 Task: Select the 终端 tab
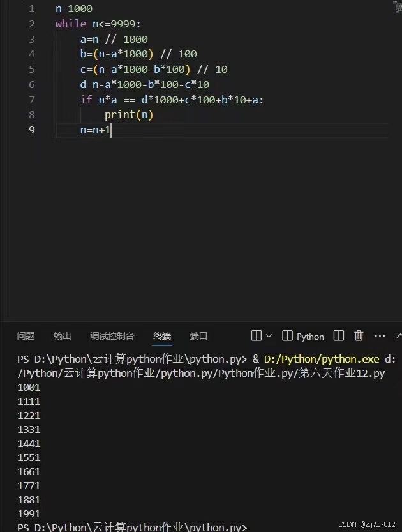tap(162, 336)
